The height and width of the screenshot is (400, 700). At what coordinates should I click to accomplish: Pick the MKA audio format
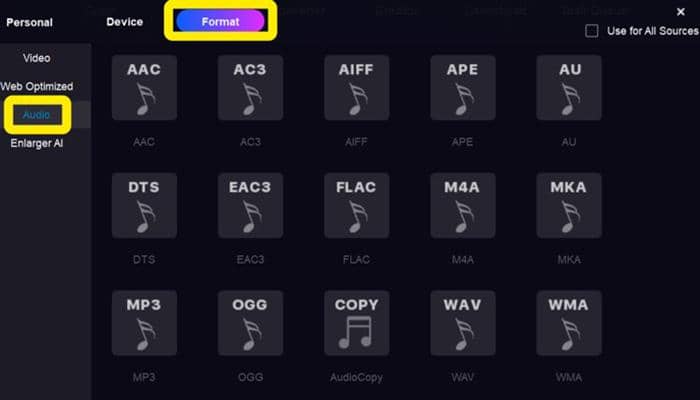569,206
